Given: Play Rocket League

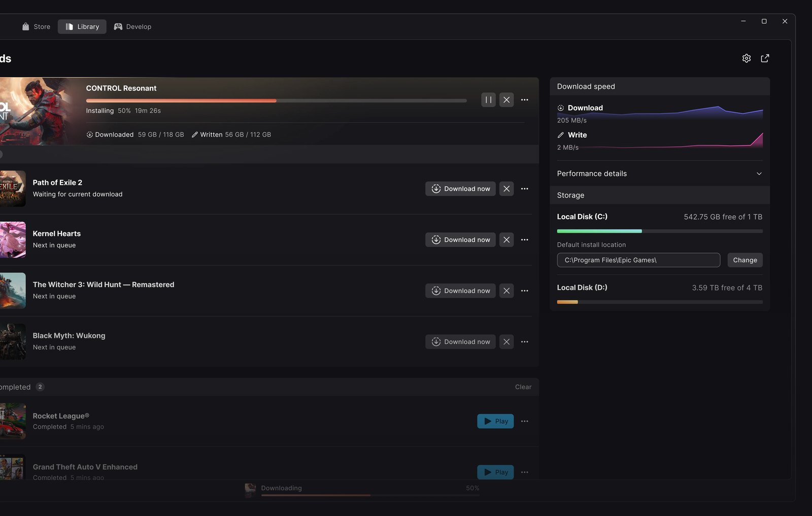Looking at the screenshot, I should click(x=495, y=421).
